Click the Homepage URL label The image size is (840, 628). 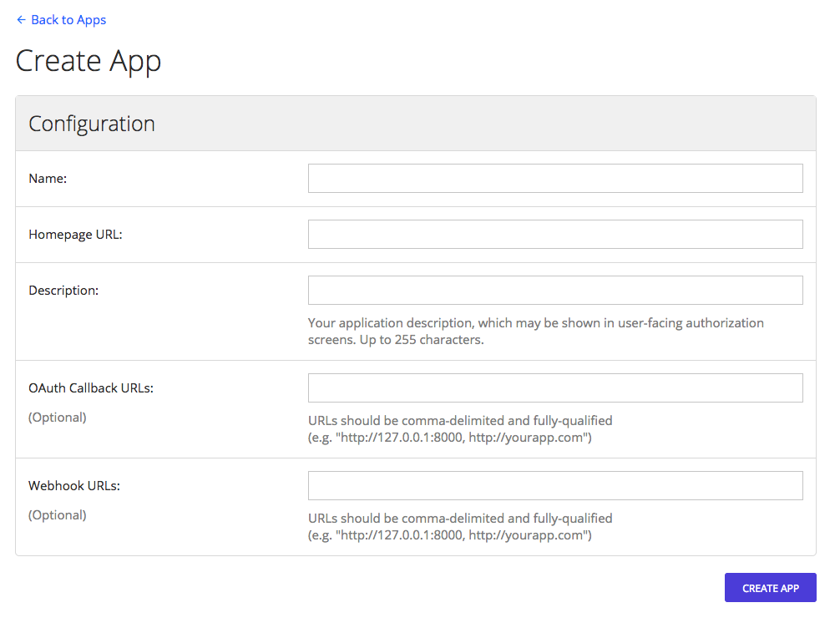(75, 234)
